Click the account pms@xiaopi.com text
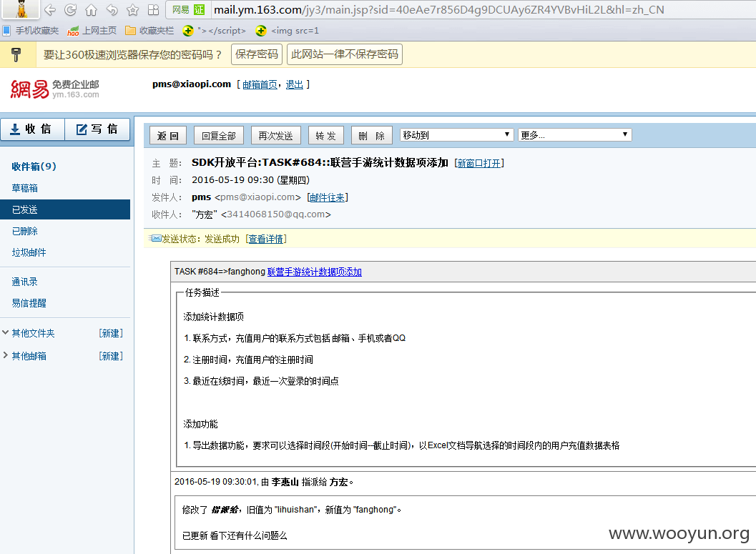 tap(192, 84)
